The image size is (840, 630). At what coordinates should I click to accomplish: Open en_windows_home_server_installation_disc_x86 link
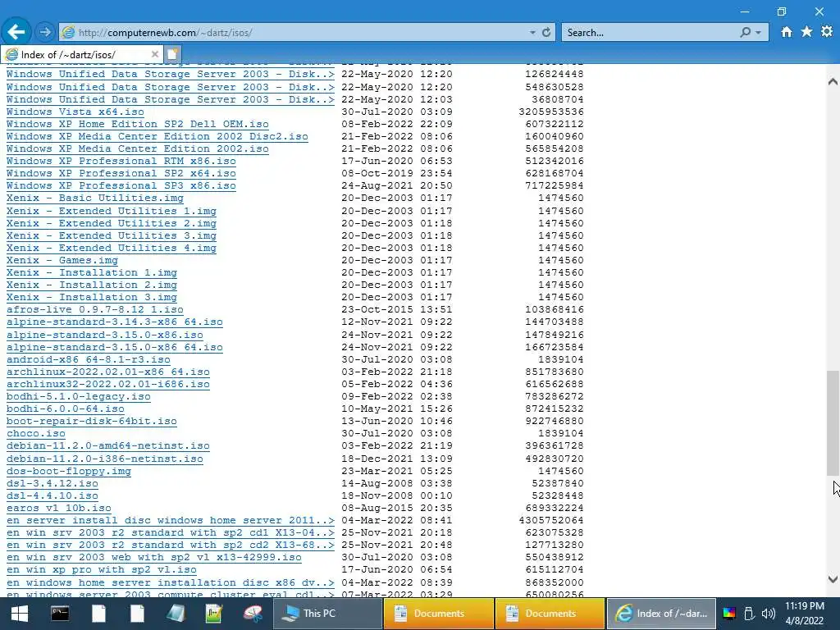tap(171, 583)
